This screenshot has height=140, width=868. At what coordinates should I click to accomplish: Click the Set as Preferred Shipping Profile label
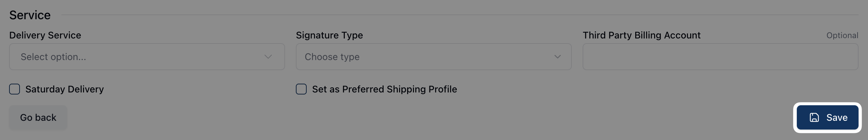[384, 89]
